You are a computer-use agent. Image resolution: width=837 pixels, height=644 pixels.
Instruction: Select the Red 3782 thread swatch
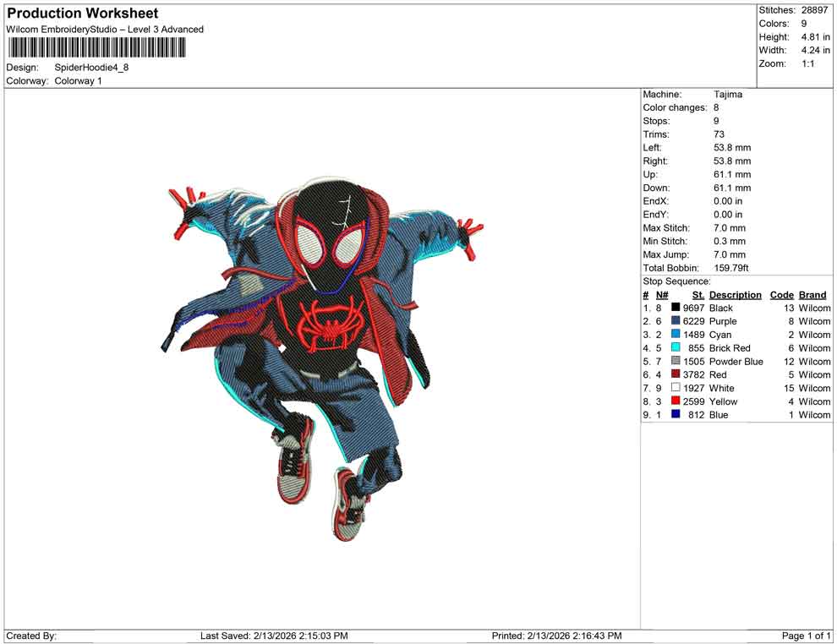pos(675,374)
